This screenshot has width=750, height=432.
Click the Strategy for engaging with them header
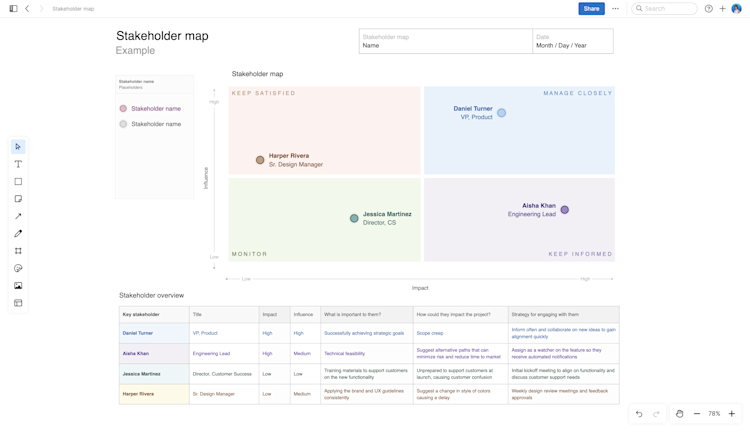[563, 314]
